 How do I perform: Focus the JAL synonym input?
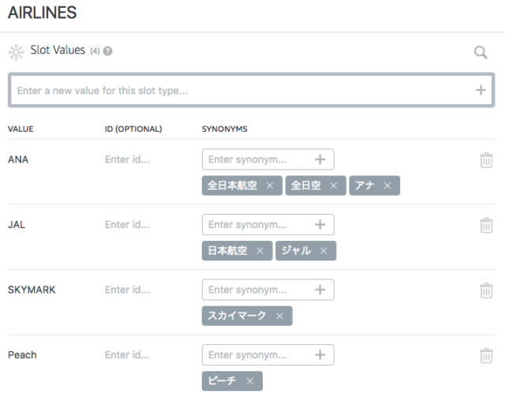[268, 224]
